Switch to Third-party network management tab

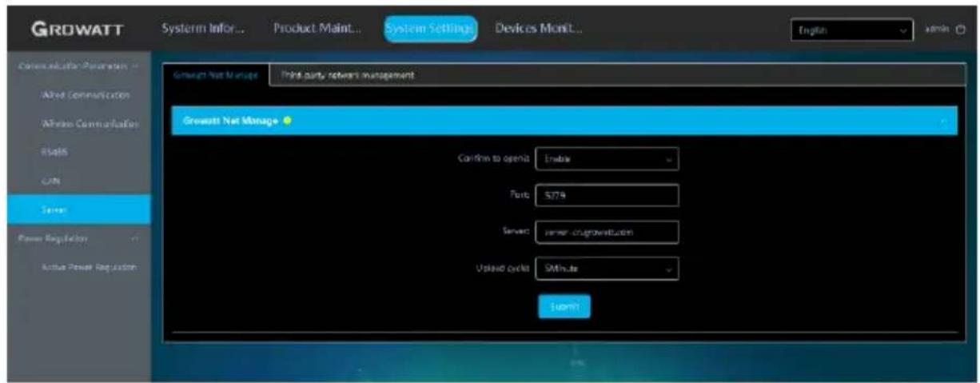tap(347, 75)
